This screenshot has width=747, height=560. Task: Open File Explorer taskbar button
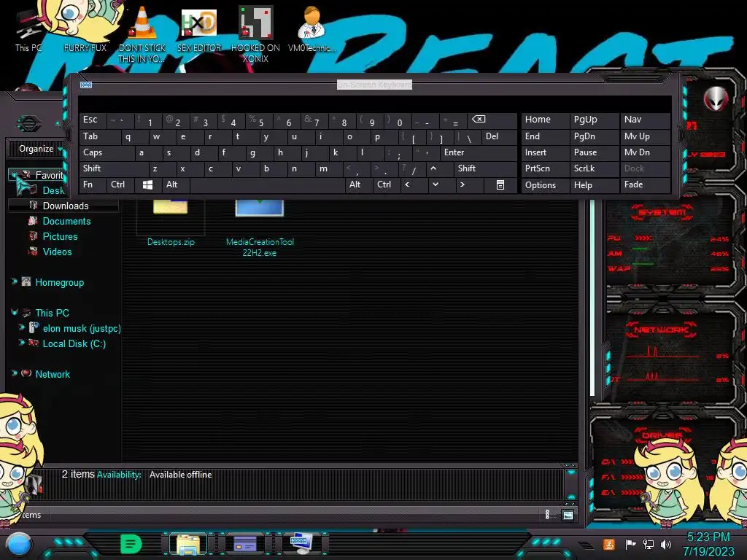click(188, 545)
